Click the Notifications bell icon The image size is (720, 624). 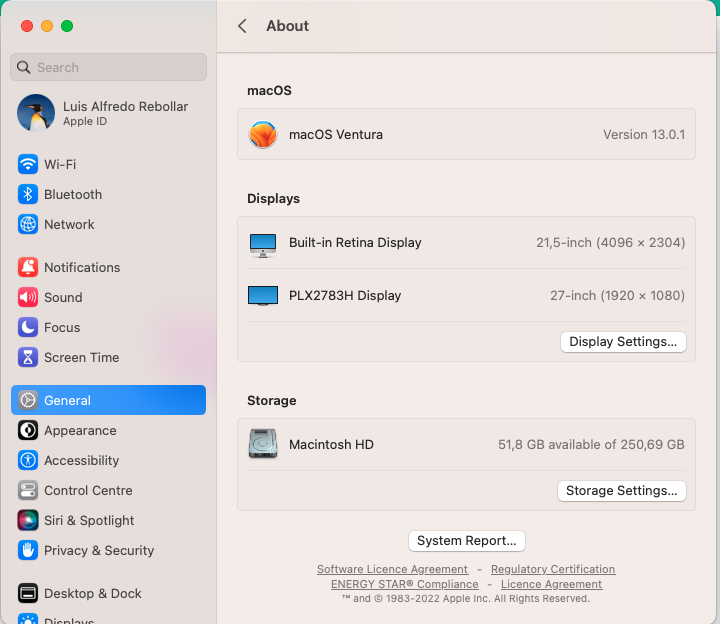pyautogui.click(x=28, y=267)
